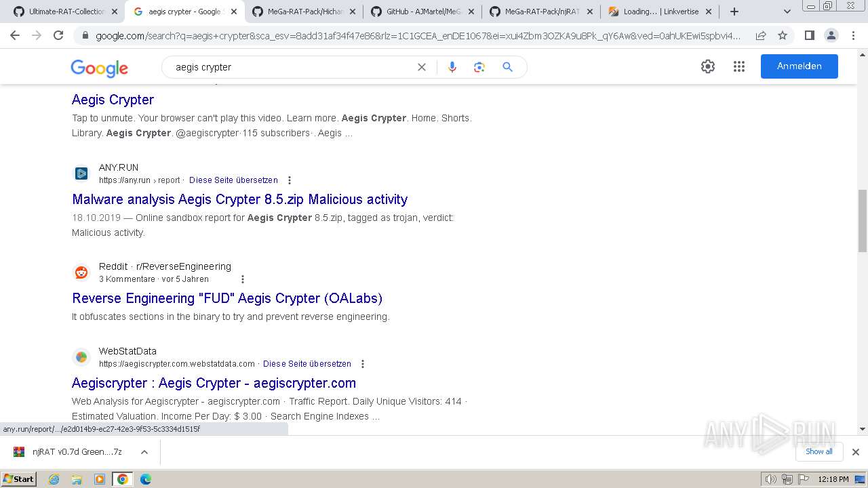
Task: Close the downloads bar
Action: click(856, 452)
